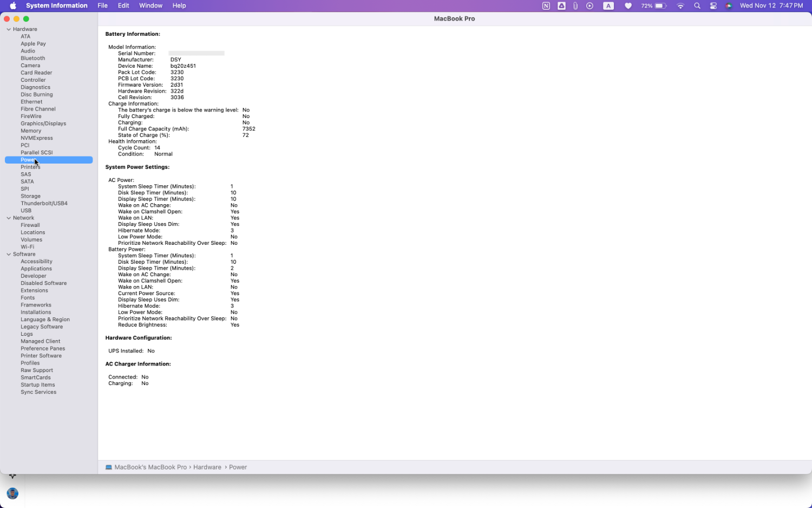
Task: Open the File menu
Action: point(102,5)
